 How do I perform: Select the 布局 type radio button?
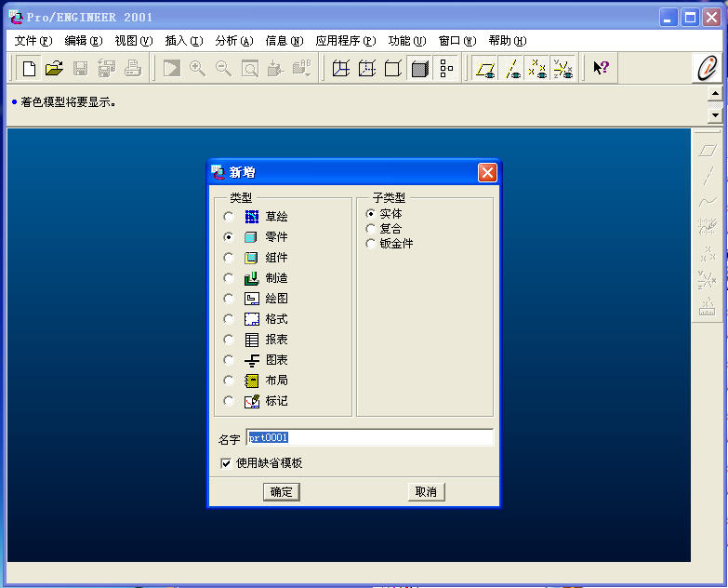229,381
